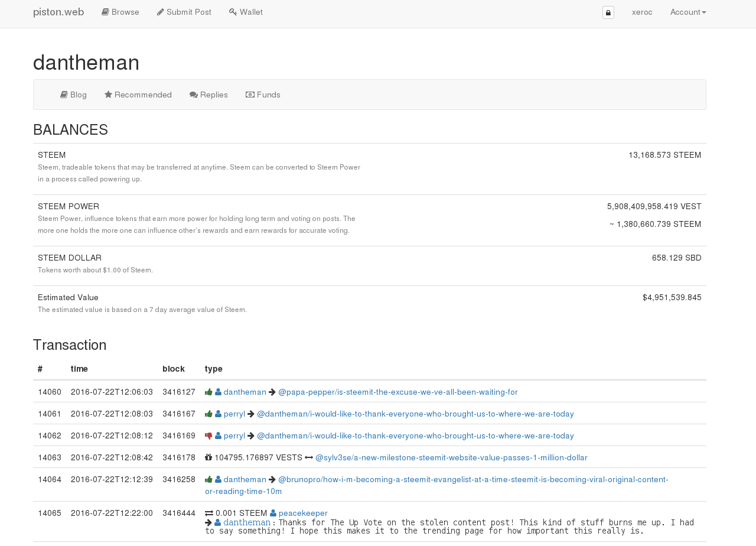756x546 pixels.
Task: Click the arrow icon in row 14061
Action: (251, 414)
